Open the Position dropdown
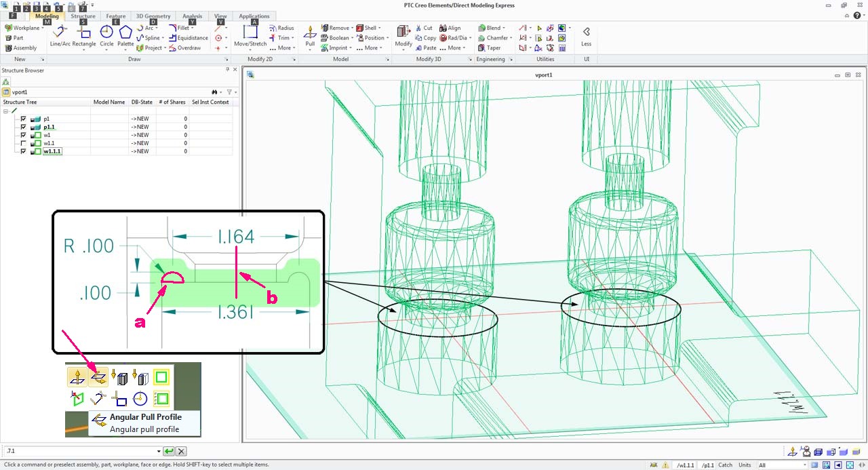Viewport: 868px width, 470px height. [x=388, y=38]
